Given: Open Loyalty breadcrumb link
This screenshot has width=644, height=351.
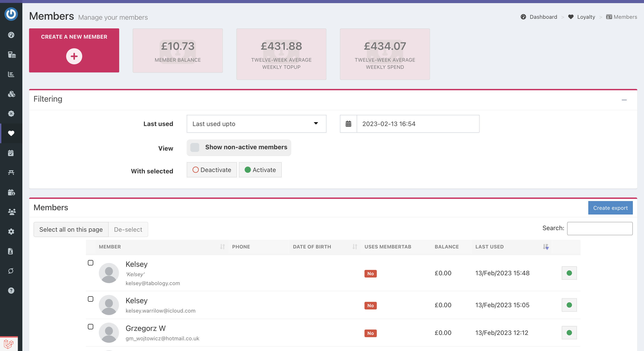Looking at the screenshot, I should [x=586, y=17].
